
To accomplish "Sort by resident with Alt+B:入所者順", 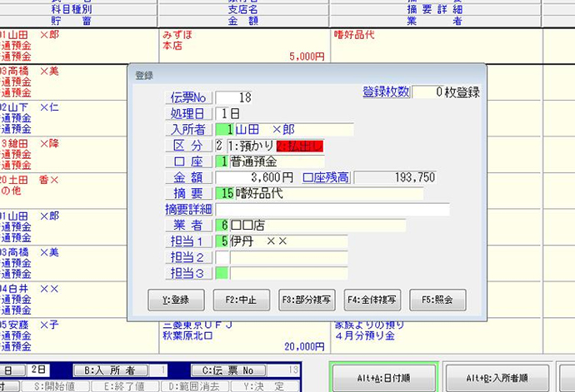I will click(x=495, y=377).
